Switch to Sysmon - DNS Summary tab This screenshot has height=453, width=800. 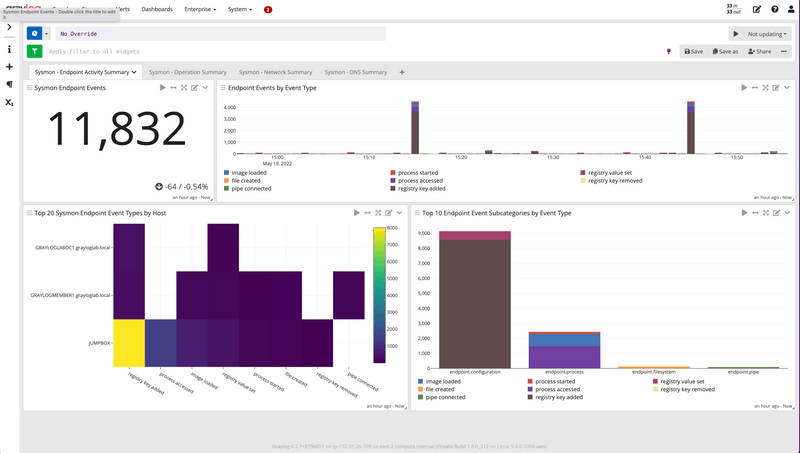pos(356,72)
